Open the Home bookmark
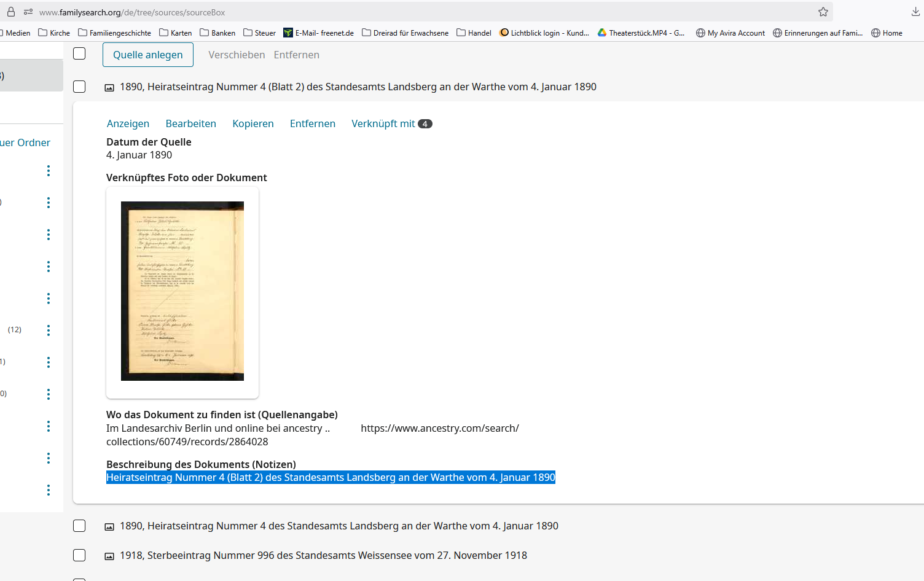Viewport: 924px width, 581px height. pos(887,33)
